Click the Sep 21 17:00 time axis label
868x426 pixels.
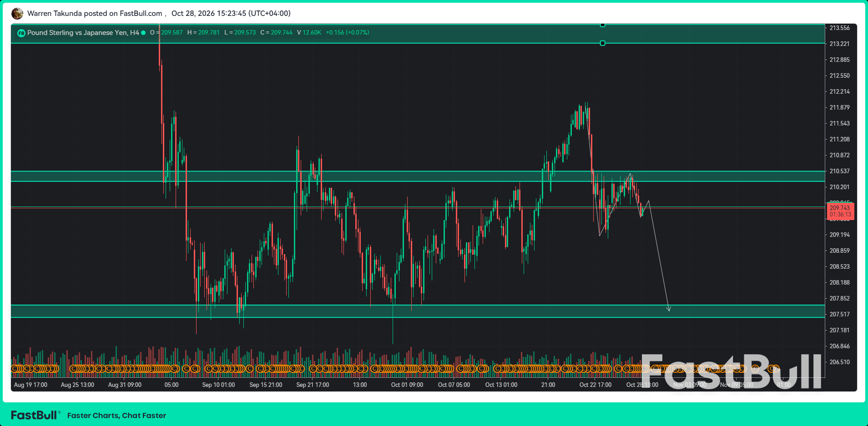313,385
